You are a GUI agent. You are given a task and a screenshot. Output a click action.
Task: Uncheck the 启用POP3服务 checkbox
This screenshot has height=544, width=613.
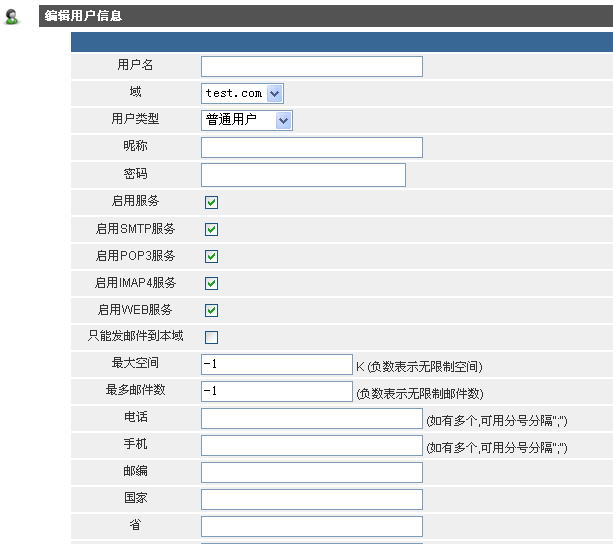(x=211, y=256)
